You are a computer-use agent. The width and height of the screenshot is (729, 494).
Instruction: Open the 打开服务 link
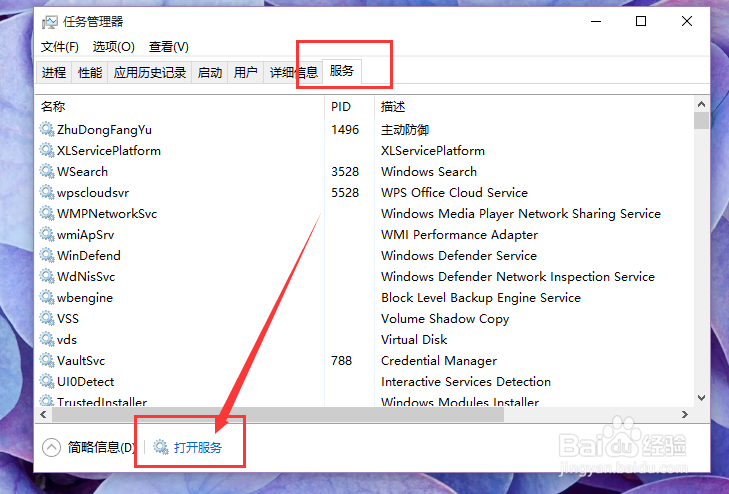pos(198,448)
